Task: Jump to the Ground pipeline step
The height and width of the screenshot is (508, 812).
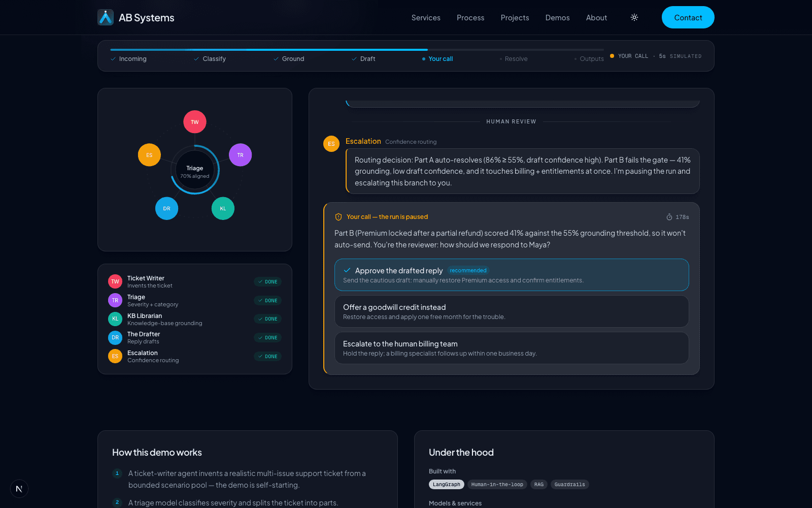Action: coord(289,59)
